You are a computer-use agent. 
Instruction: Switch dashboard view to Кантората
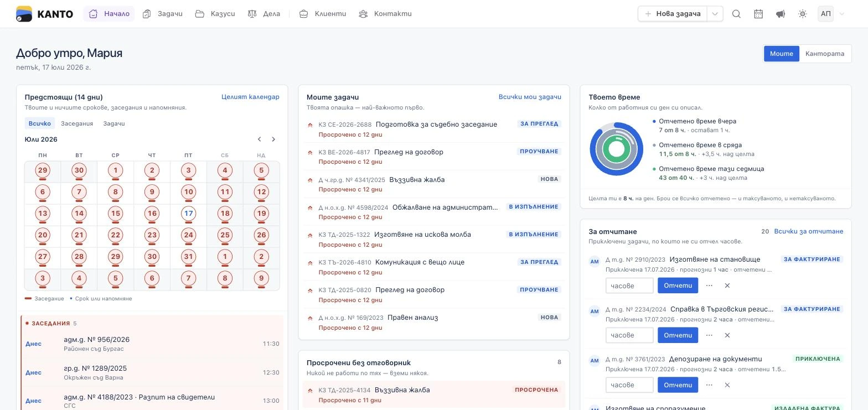825,54
